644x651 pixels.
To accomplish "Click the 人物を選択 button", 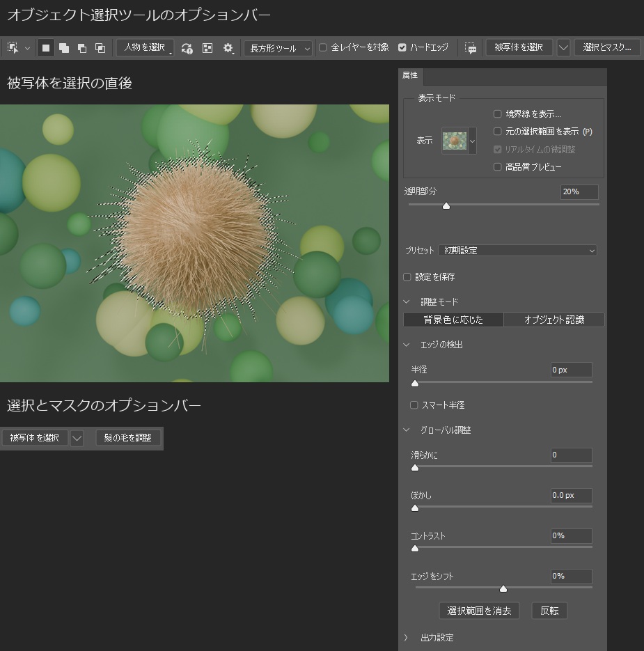I will (145, 48).
